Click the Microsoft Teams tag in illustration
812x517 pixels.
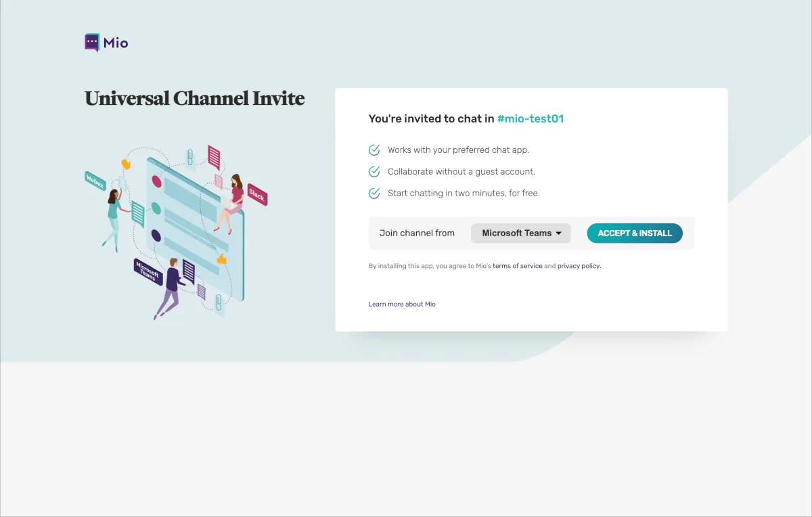click(148, 271)
